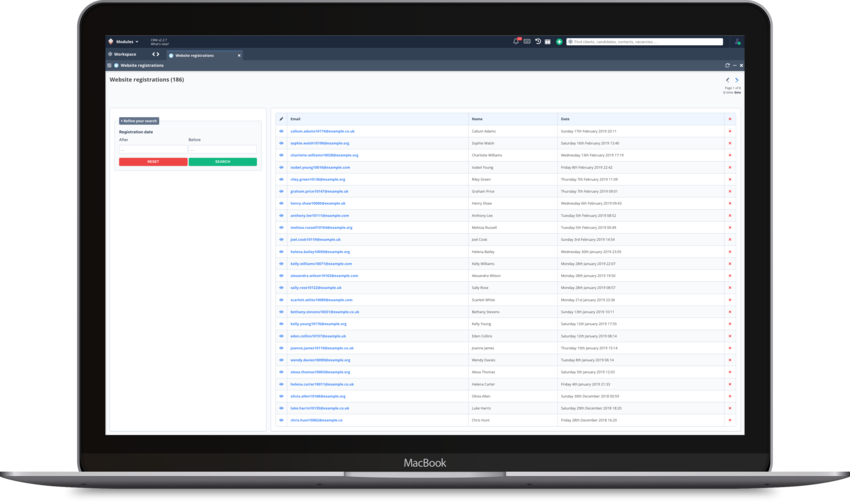Viewport: 850px width, 503px height.
Task: View the sophie.walsh registration via eye icon
Action: click(281, 143)
